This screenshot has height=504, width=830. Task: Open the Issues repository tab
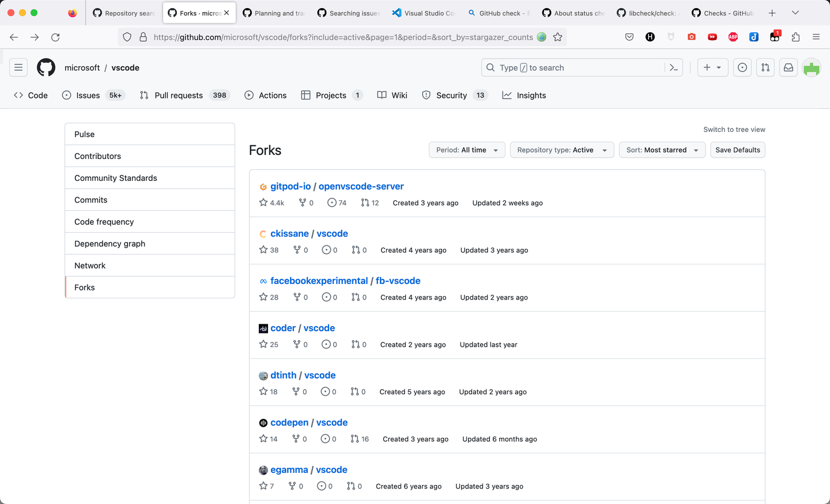tap(93, 95)
